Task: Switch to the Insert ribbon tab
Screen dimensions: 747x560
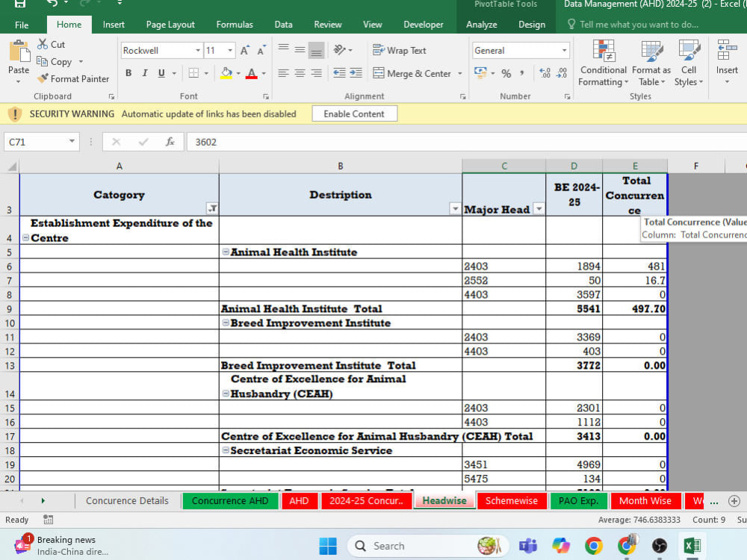Action: 114,25
